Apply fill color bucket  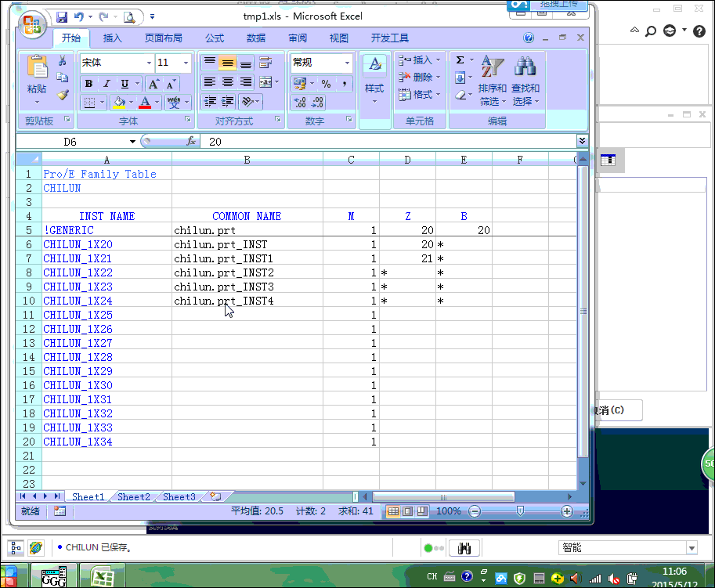(x=119, y=102)
